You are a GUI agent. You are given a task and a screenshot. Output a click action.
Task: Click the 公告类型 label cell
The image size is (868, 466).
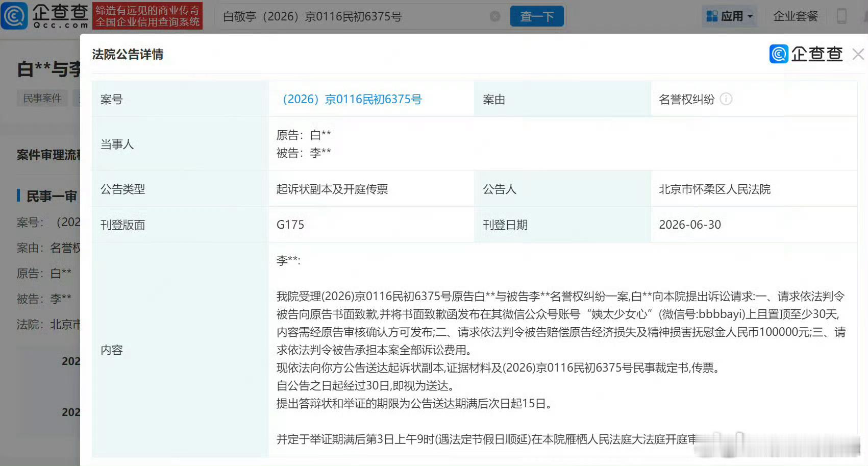click(x=180, y=189)
